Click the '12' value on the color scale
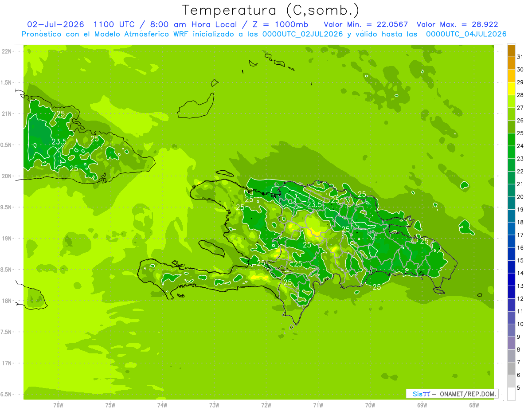Image resolution: width=532 pixels, height=411 pixels. pos(520,299)
